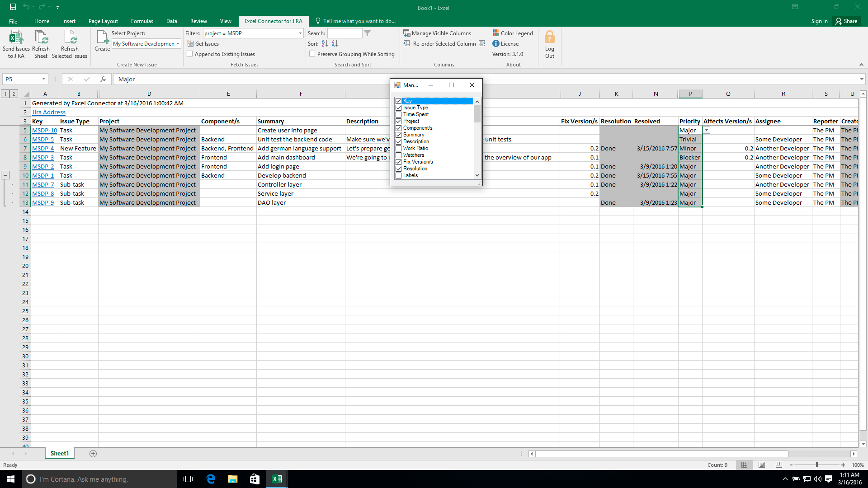Click the Windows Start button
The width and height of the screenshot is (868, 488).
(x=11, y=479)
